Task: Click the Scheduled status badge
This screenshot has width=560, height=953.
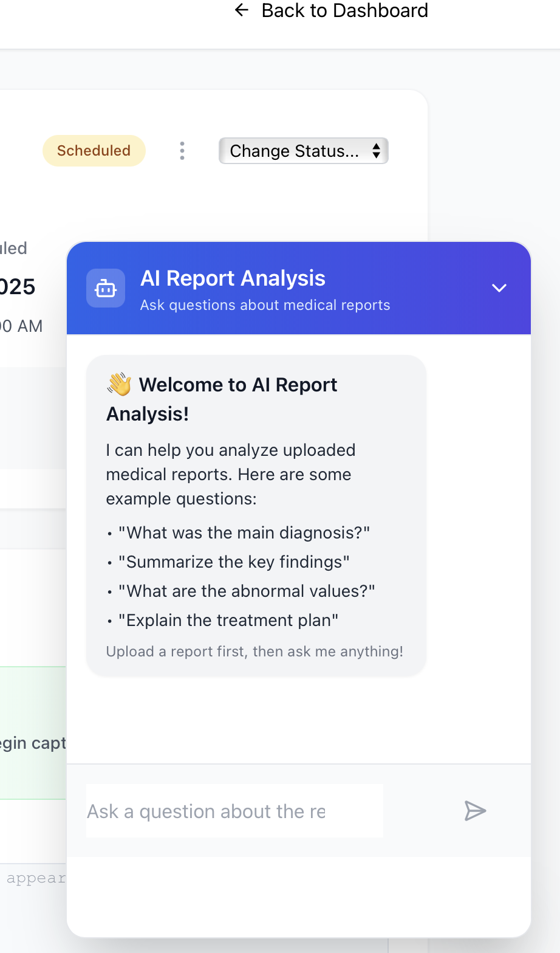Action: (x=94, y=151)
